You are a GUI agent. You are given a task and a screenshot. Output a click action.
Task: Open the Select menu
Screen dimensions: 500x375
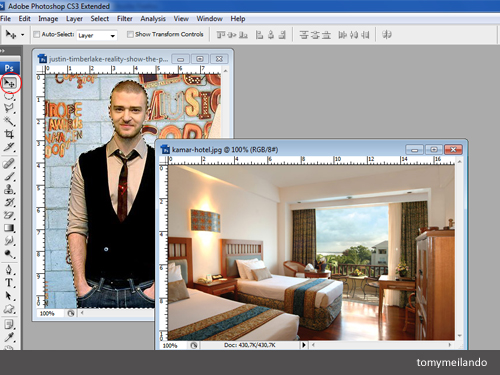pyautogui.click(x=100, y=19)
